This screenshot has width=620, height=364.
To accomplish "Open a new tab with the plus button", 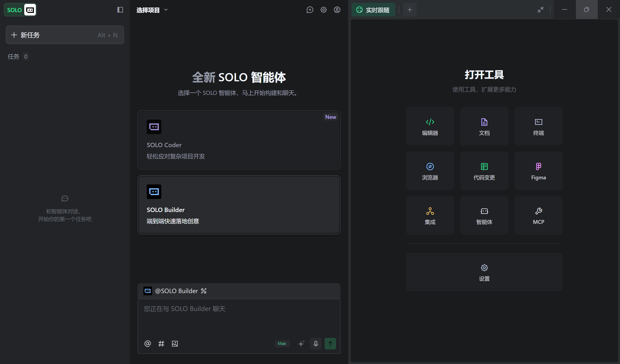I will [x=409, y=10].
